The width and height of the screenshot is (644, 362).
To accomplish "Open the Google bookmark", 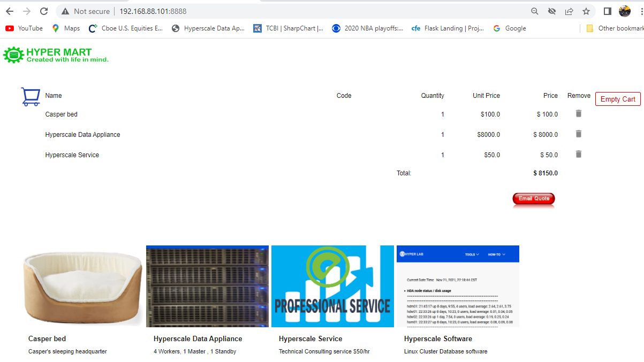I will coord(510,28).
